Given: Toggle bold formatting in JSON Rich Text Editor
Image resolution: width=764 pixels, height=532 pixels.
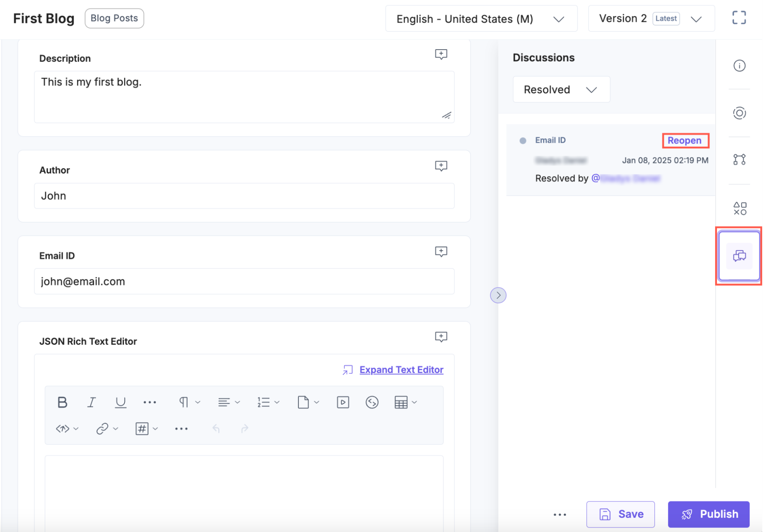Looking at the screenshot, I should [x=63, y=402].
